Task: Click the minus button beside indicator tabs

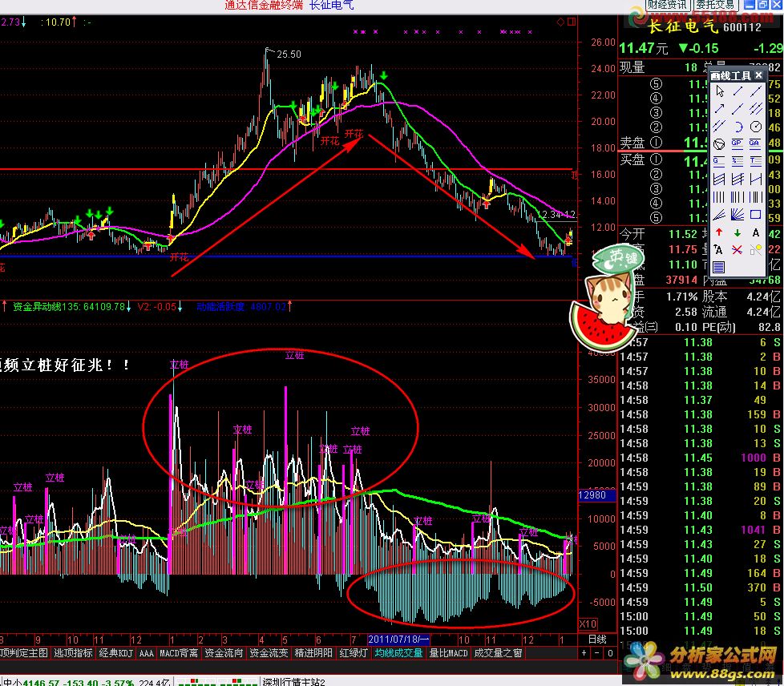Action: coord(596,652)
